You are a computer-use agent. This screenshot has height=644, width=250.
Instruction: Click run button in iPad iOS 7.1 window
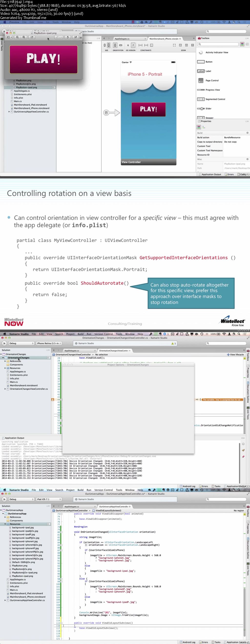point(4,499)
